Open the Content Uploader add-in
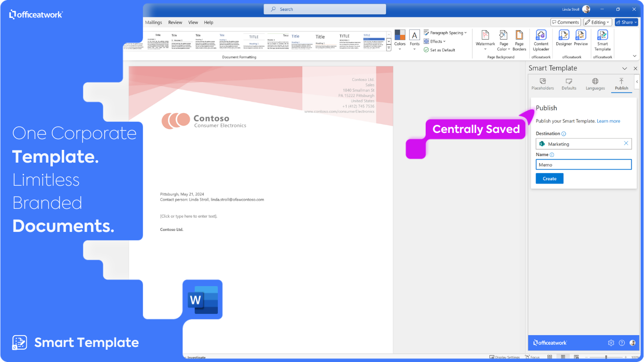This screenshot has width=644, height=362. [541, 41]
